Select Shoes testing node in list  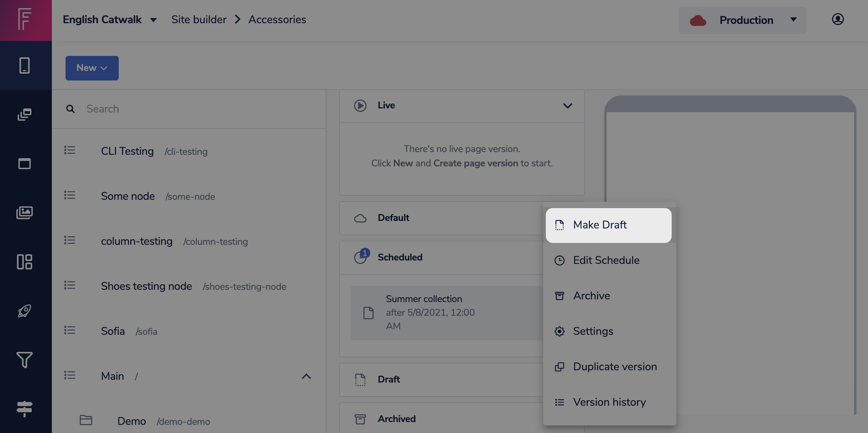(146, 286)
